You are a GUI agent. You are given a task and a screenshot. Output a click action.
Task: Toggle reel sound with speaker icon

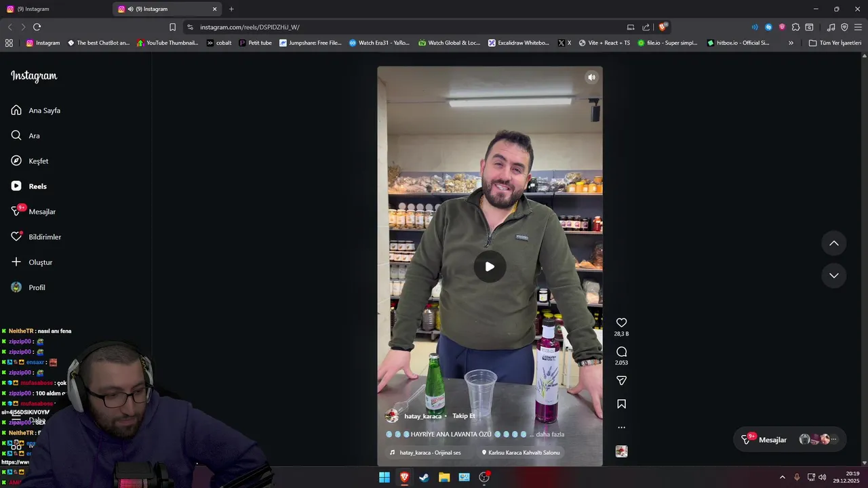pyautogui.click(x=591, y=77)
